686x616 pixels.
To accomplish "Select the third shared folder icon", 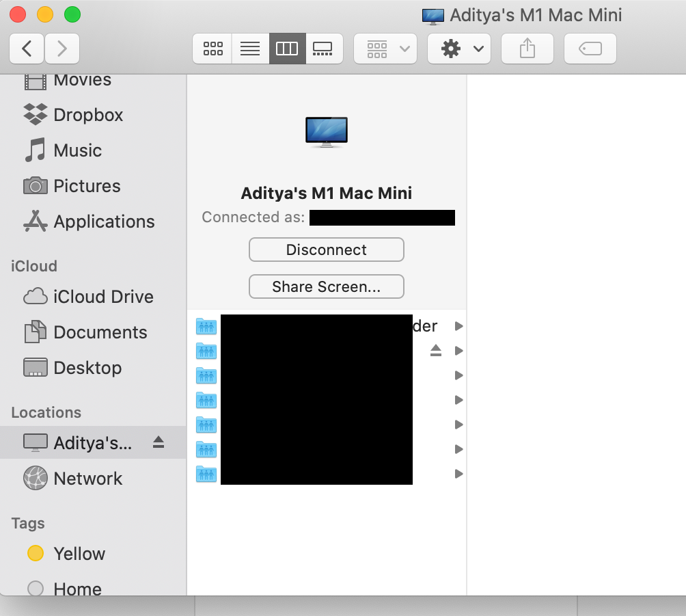I will click(206, 375).
